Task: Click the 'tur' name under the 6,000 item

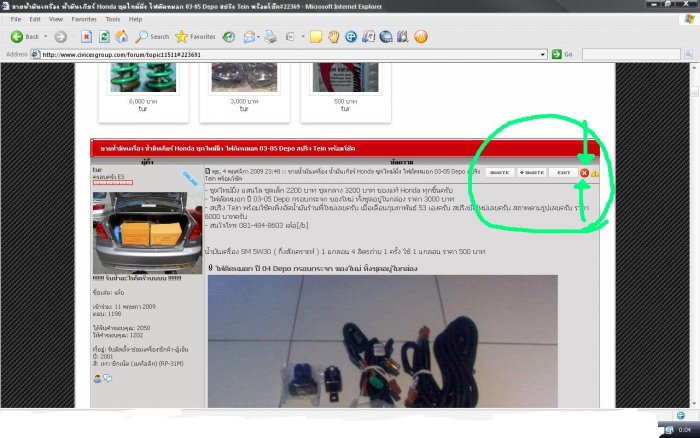Action: click(x=143, y=108)
